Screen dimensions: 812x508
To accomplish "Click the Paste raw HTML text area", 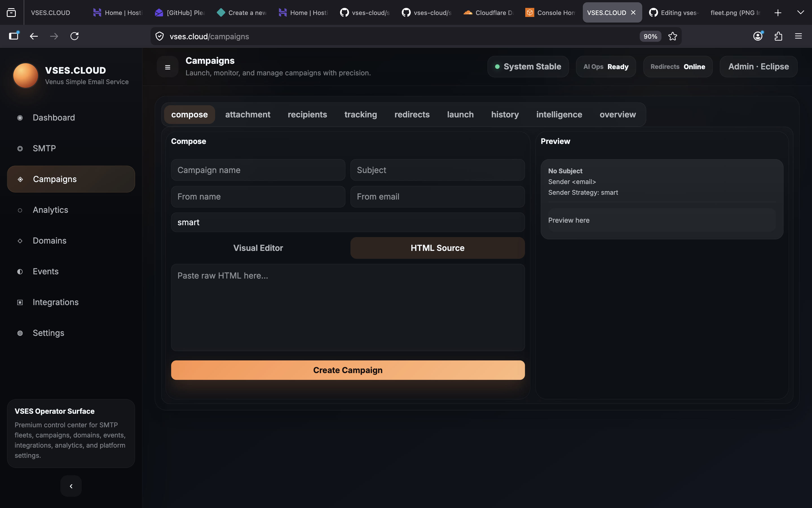I will pos(348,307).
